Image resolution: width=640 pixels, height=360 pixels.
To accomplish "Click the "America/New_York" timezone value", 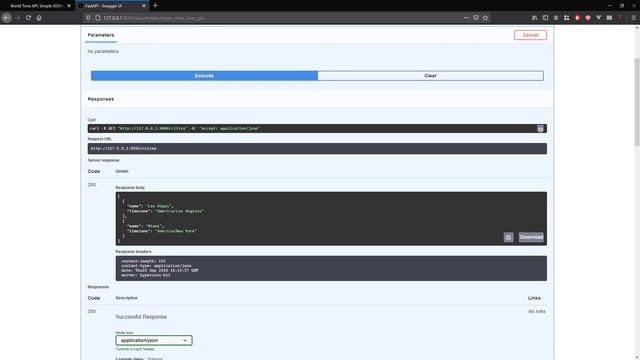I will click(176, 231).
